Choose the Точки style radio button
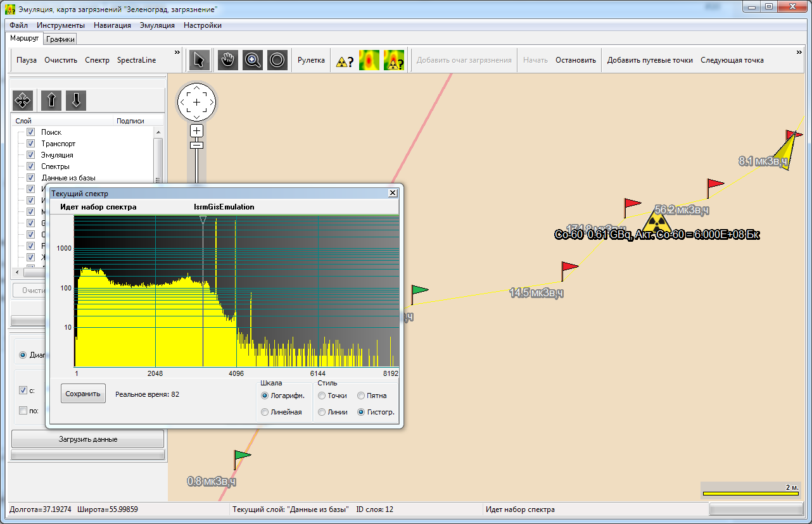The width and height of the screenshot is (812, 524). (322, 396)
